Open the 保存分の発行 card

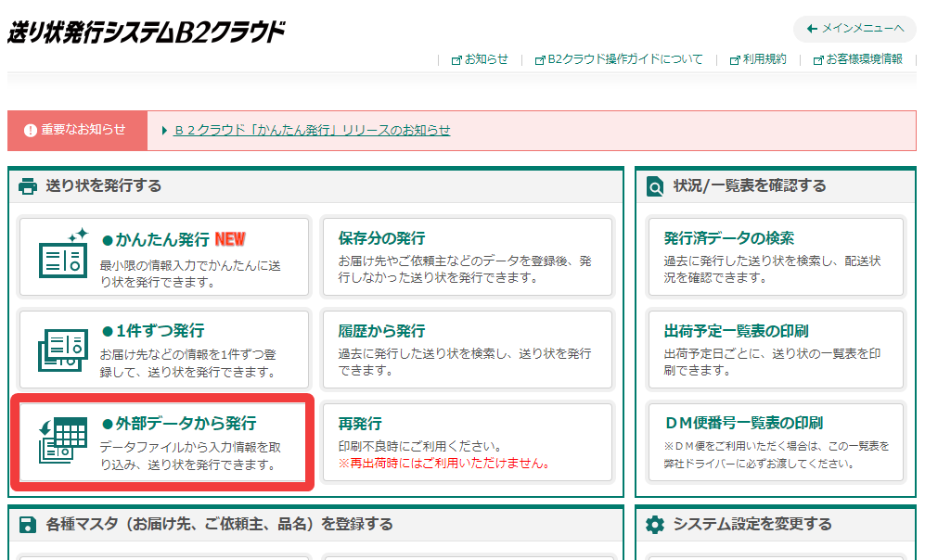pos(468,257)
